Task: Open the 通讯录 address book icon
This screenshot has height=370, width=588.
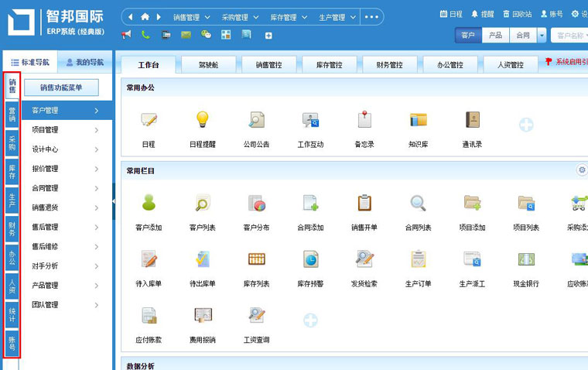Action: (x=472, y=120)
